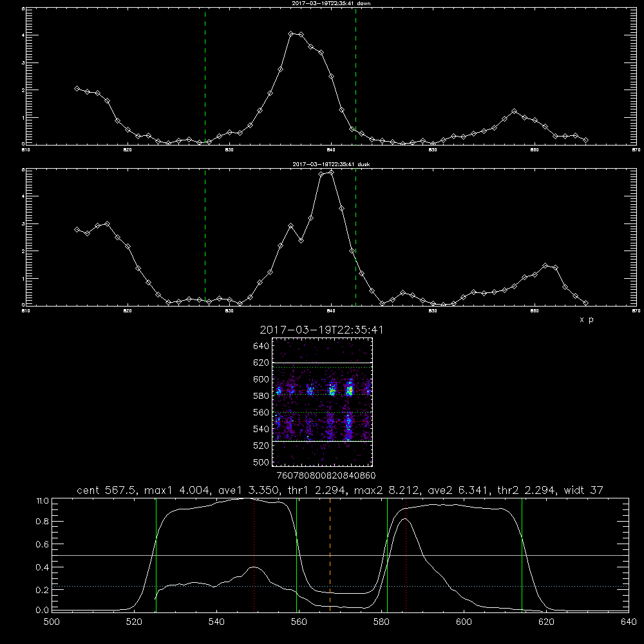Click the horizontal solid line at 0.5 in the bottom plot
644x644 pixels.
tap(341, 555)
